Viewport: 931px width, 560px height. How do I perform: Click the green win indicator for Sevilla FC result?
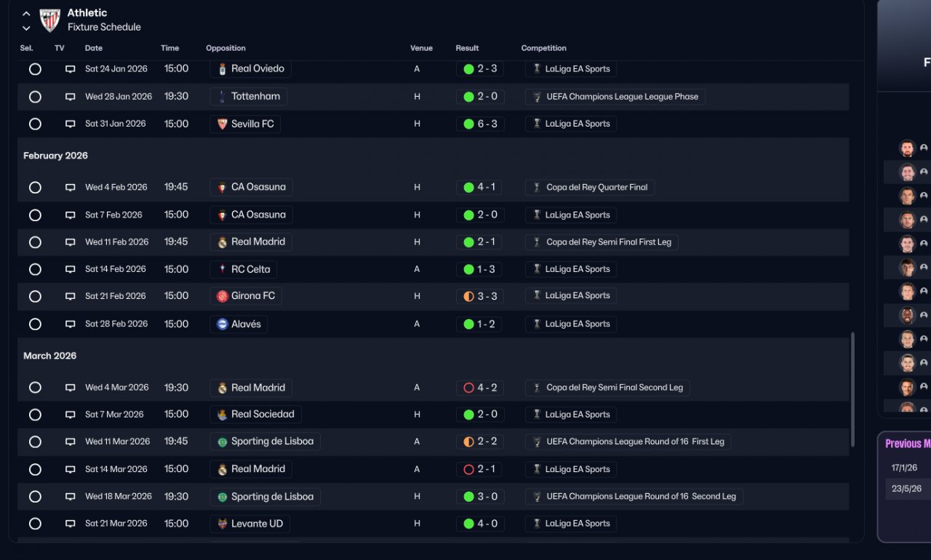click(469, 124)
